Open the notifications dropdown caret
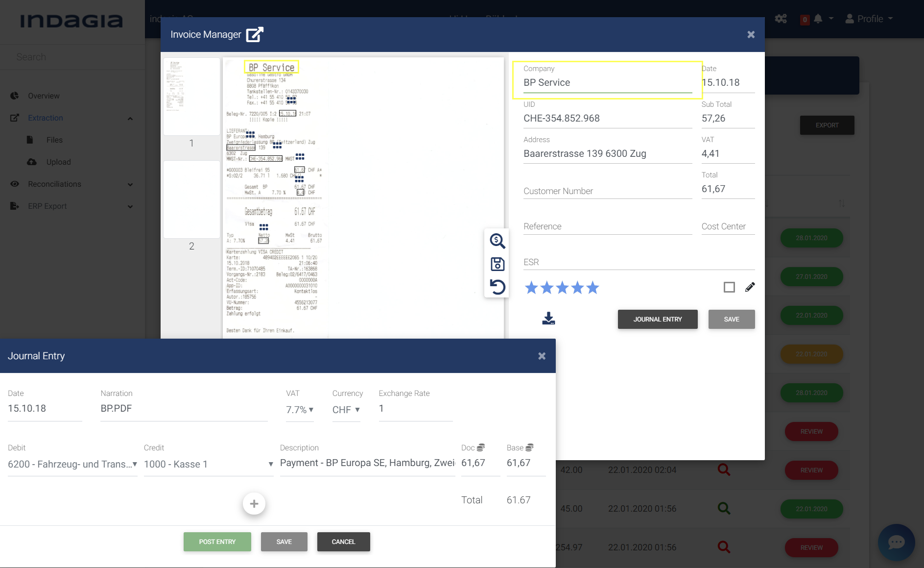The height and width of the screenshot is (568, 924). [x=831, y=19]
